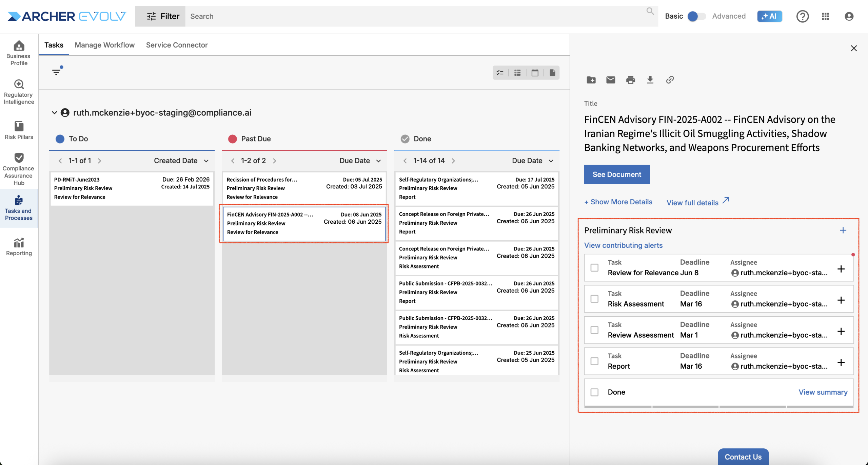Click the See Document button

coord(616,174)
